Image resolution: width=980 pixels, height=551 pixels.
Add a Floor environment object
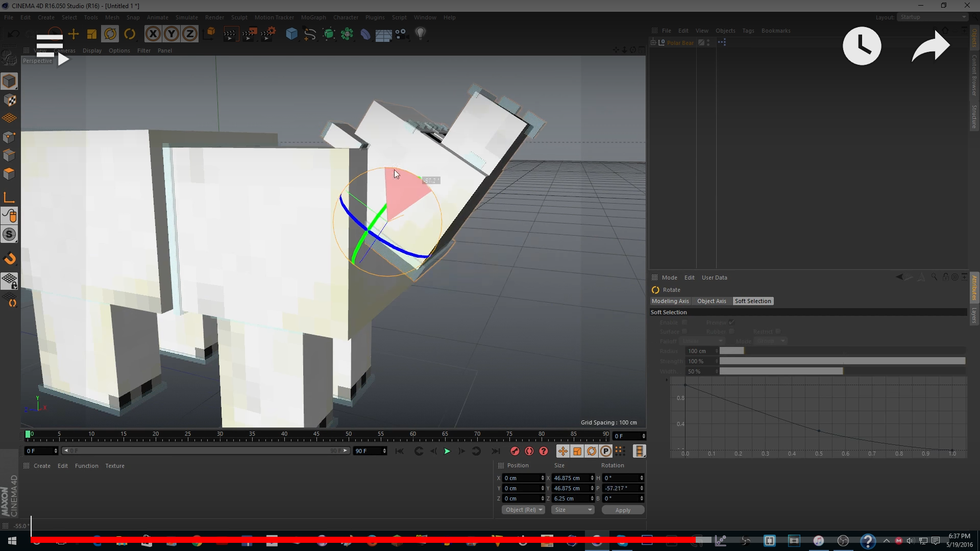[383, 34]
